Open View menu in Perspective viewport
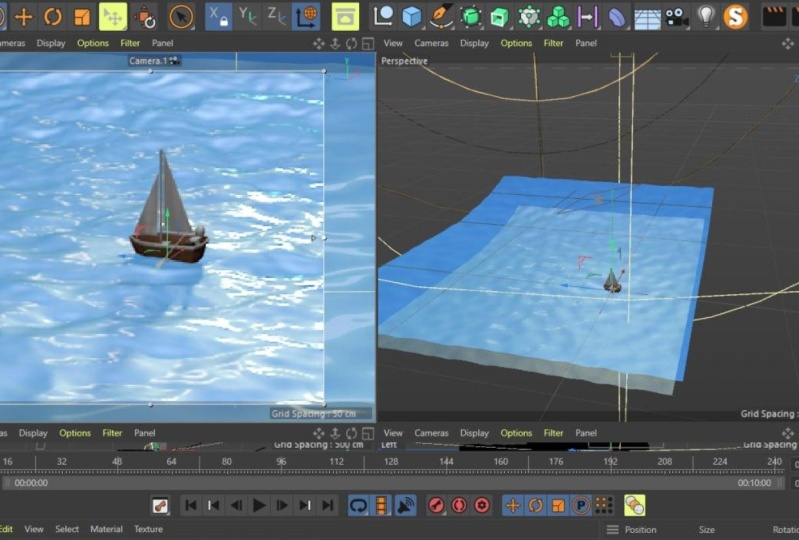This screenshot has height=540, width=799. (393, 43)
